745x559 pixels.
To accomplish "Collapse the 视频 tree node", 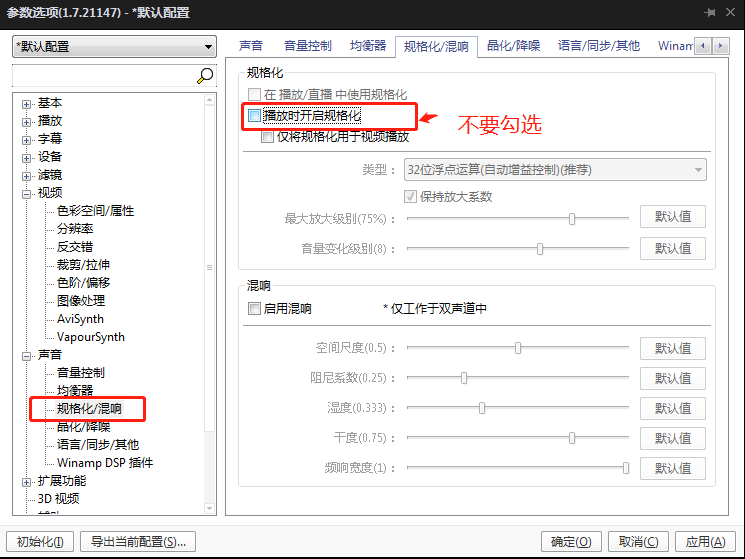I will (x=28, y=193).
